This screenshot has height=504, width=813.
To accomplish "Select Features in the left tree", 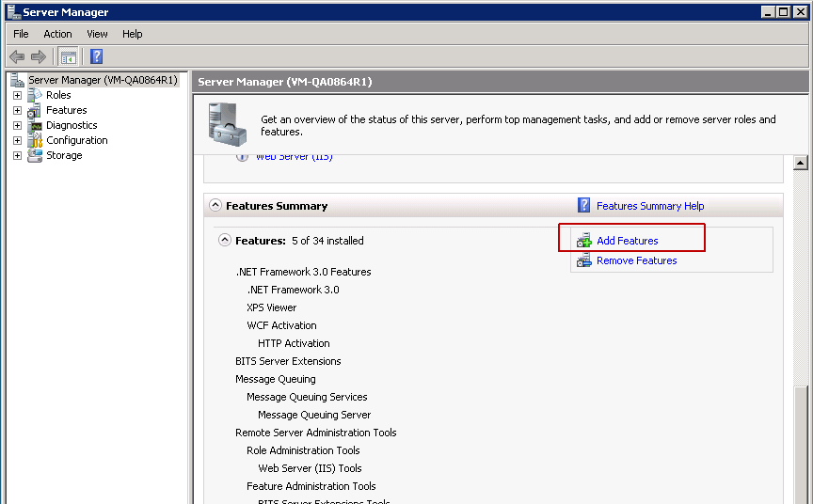I will coord(66,110).
